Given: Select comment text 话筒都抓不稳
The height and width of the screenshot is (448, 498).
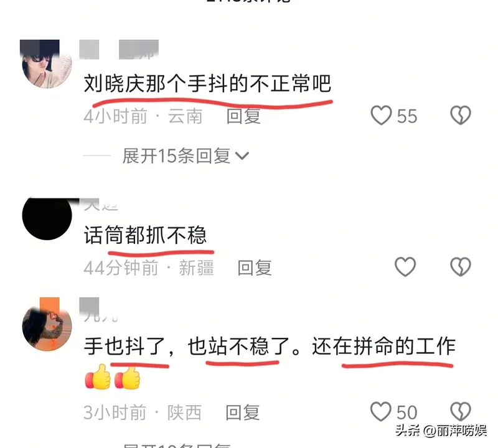Looking at the screenshot, I should (x=146, y=235).
